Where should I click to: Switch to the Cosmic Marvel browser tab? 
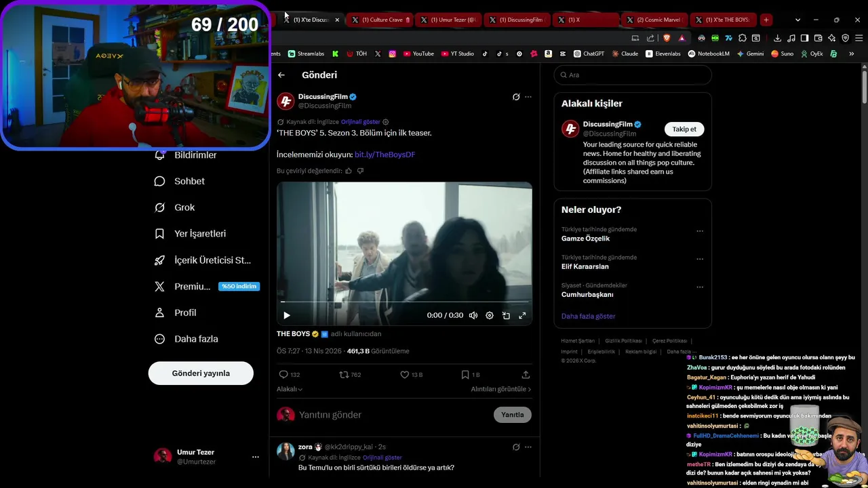pyautogui.click(x=654, y=20)
